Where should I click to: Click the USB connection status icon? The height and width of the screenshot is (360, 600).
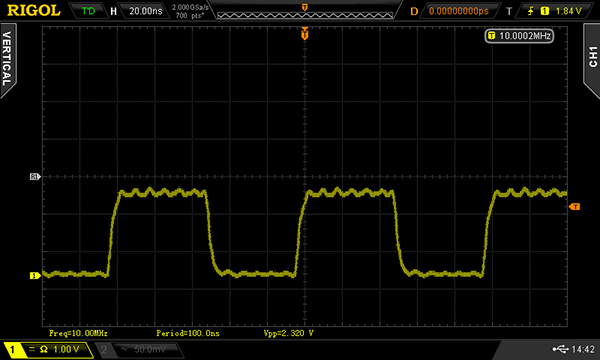(x=560, y=349)
